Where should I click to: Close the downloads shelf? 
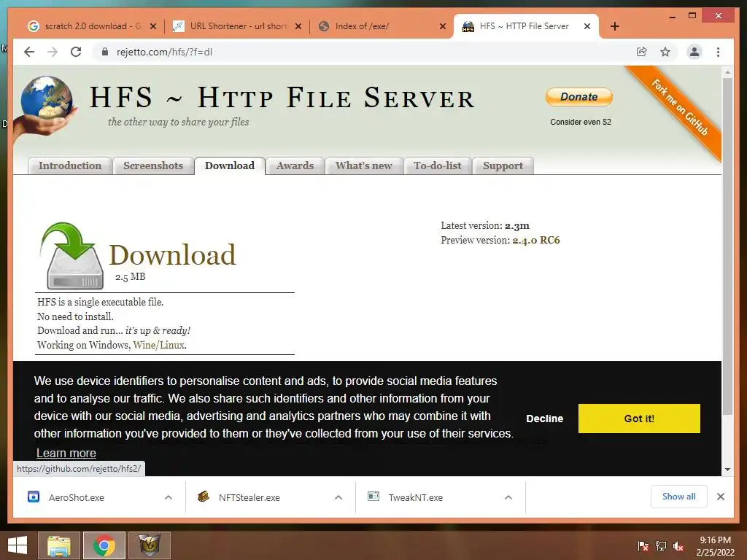pos(720,497)
